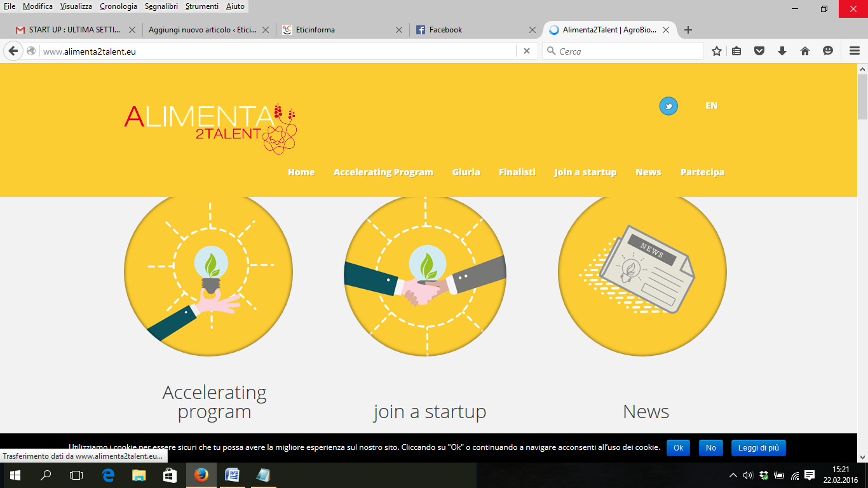
Task: Open a new tab with plus button
Action: tap(688, 30)
